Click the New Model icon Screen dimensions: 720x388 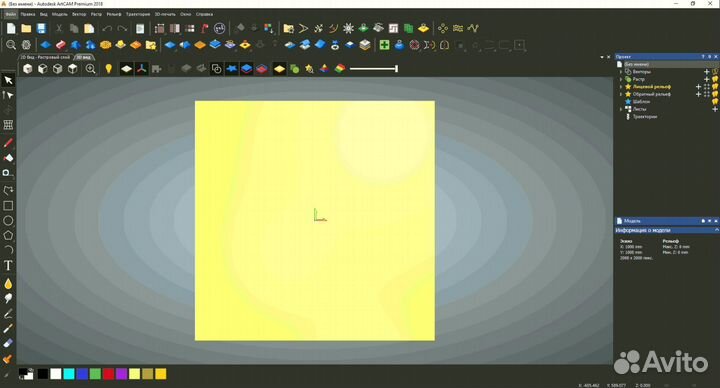click(11, 28)
